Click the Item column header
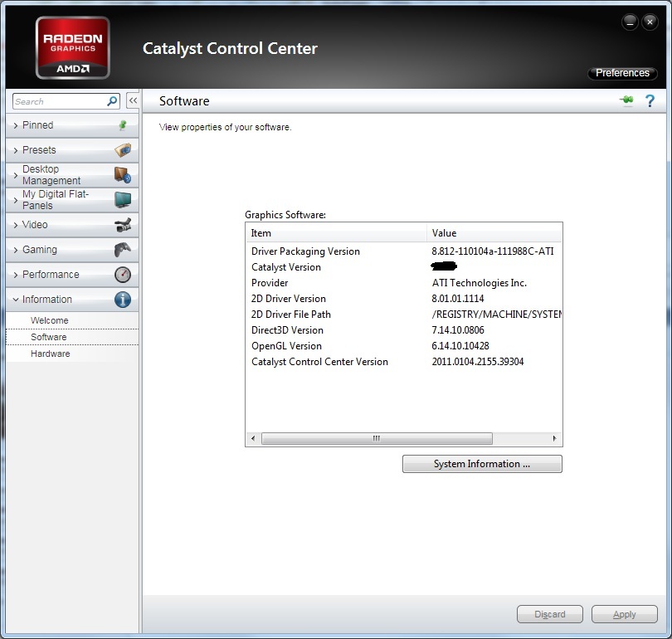 (337, 233)
